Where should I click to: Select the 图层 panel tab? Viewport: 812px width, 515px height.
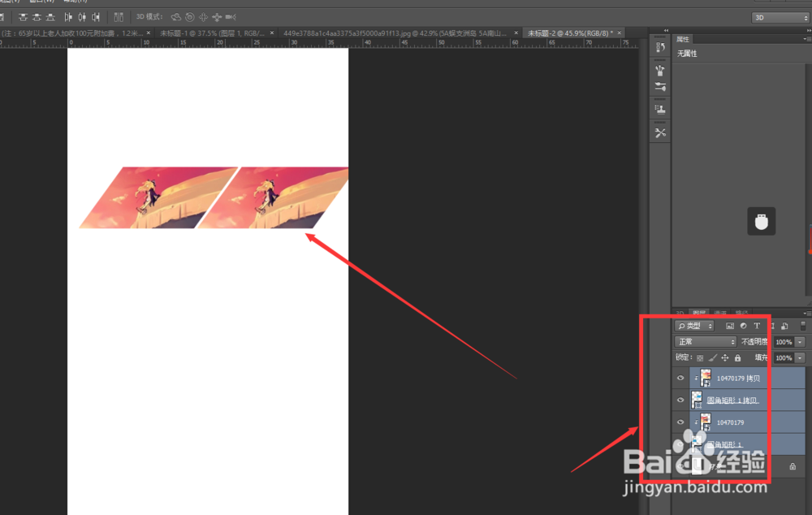click(699, 313)
